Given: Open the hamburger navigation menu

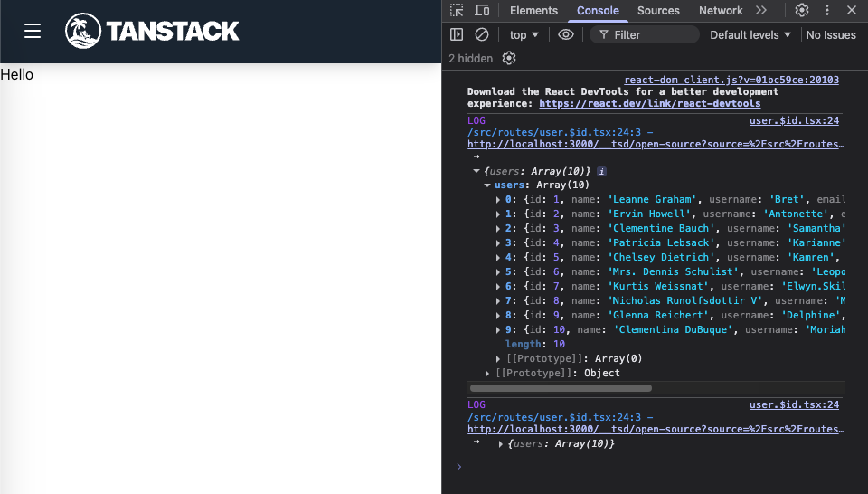Looking at the screenshot, I should coord(33,31).
